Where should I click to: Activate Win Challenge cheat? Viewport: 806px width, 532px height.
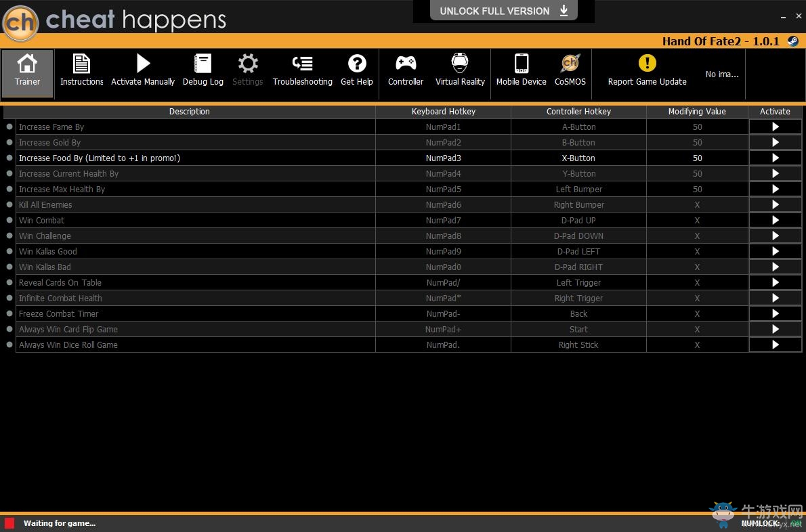tap(775, 236)
